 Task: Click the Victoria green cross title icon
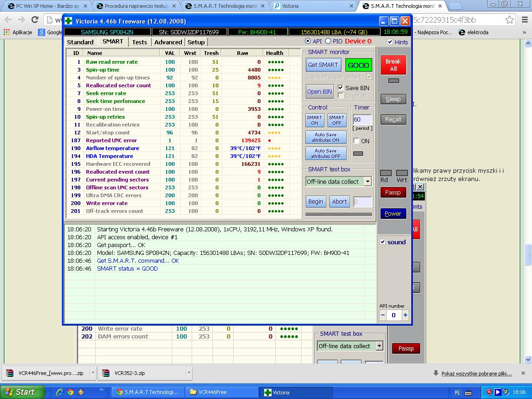[68, 21]
